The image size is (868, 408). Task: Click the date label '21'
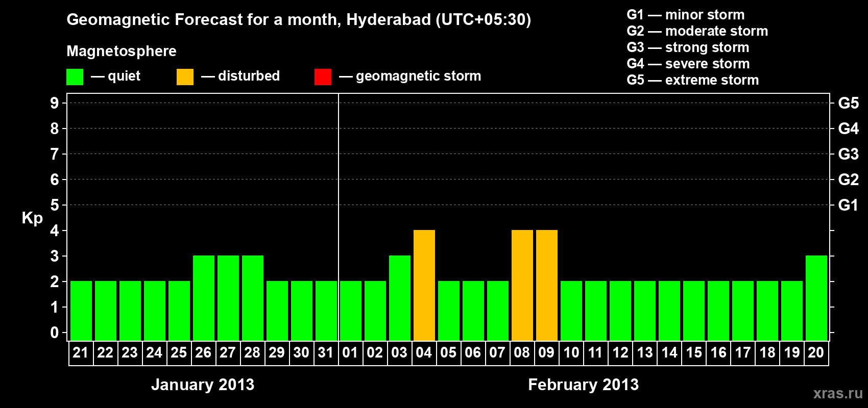(81, 353)
